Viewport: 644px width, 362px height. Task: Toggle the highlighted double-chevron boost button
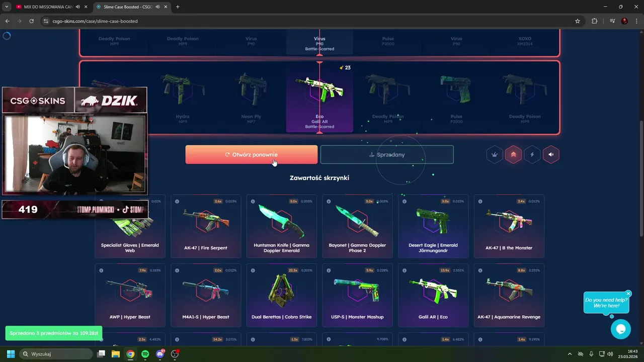coord(513,154)
